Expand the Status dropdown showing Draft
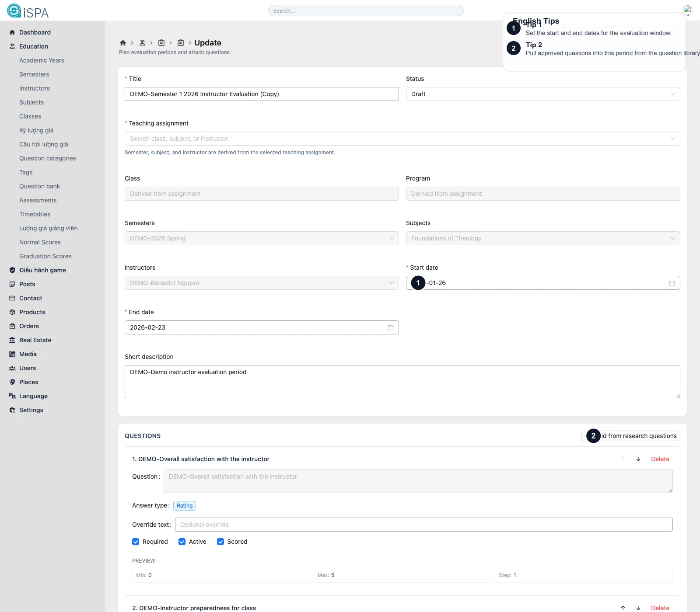Screen dimensions: 700x612 [542, 94]
